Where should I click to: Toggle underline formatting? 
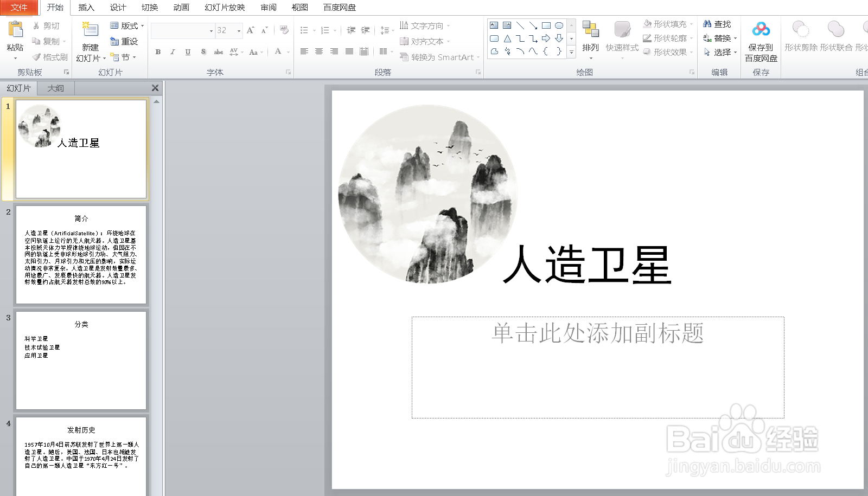(x=187, y=52)
